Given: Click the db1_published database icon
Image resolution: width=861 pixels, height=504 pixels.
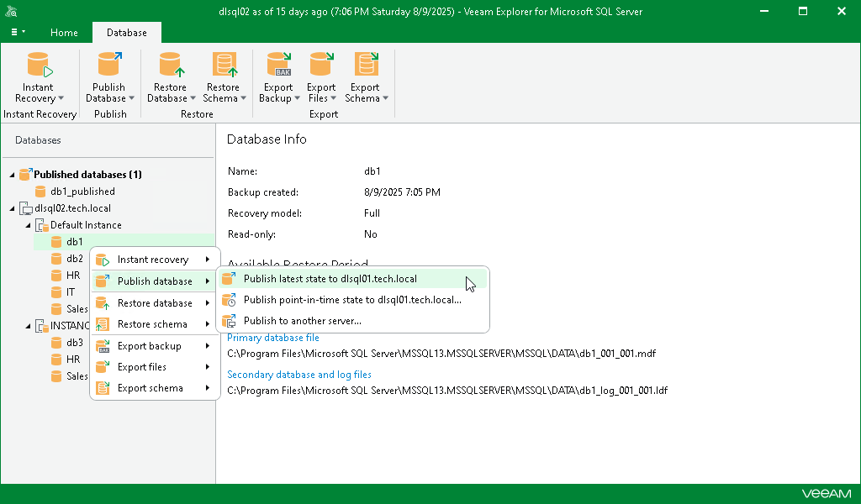Looking at the screenshot, I should [41, 192].
